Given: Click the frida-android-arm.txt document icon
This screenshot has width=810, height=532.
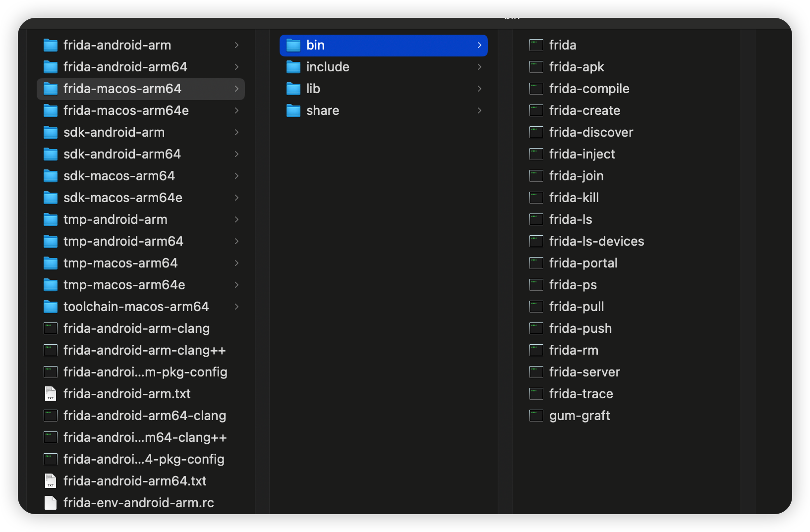Looking at the screenshot, I should coord(51,394).
